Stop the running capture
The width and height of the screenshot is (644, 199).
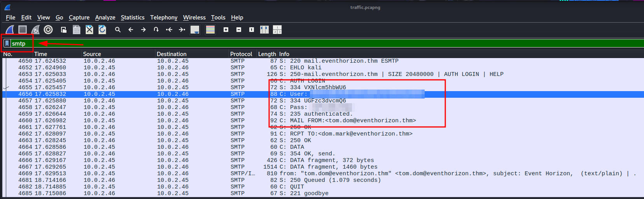pyautogui.click(x=23, y=30)
